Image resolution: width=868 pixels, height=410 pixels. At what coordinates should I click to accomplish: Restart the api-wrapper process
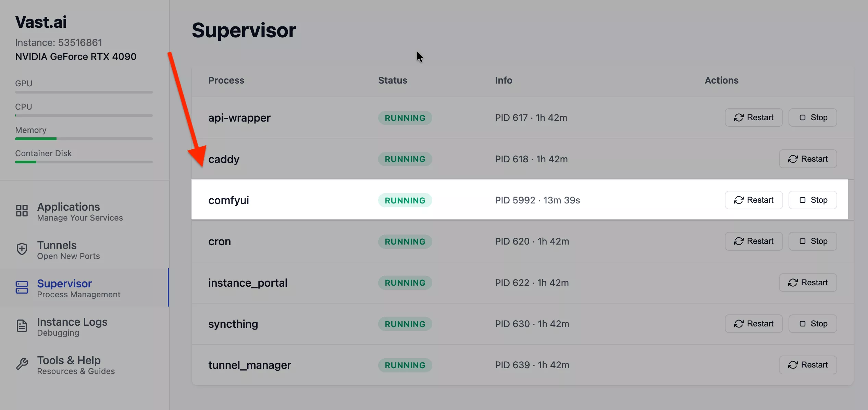[754, 117]
